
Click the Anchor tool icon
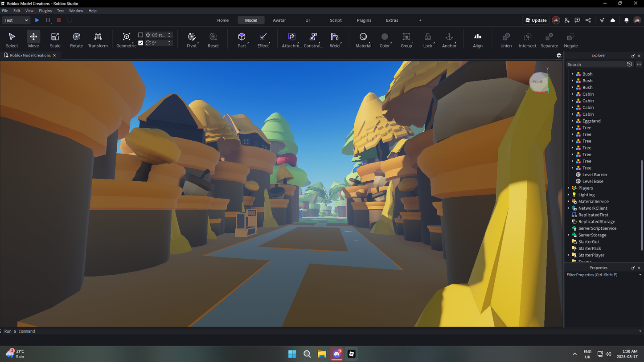pyautogui.click(x=449, y=39)
